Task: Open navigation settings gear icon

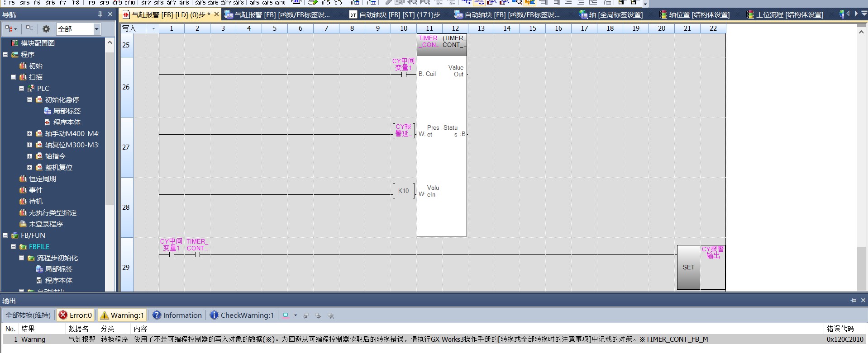Action: pos(46,29)
